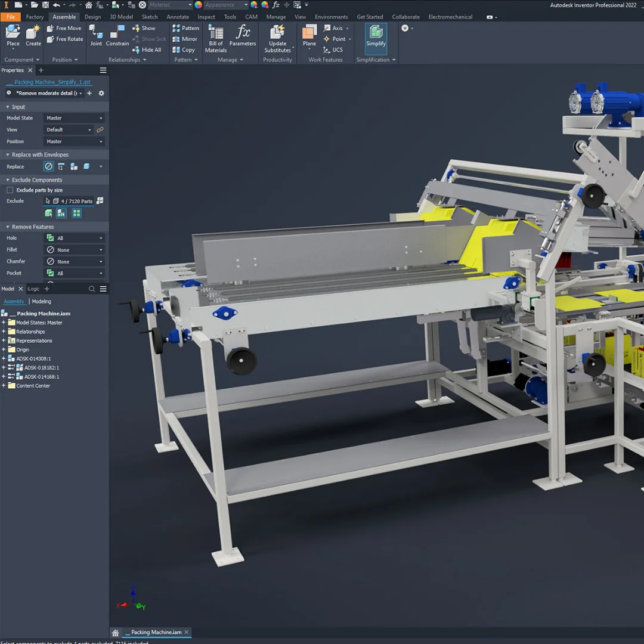This screenshot has width=644, height=644.
Task: Open the Bill of Materials
Action: click(x=216, y=38)
